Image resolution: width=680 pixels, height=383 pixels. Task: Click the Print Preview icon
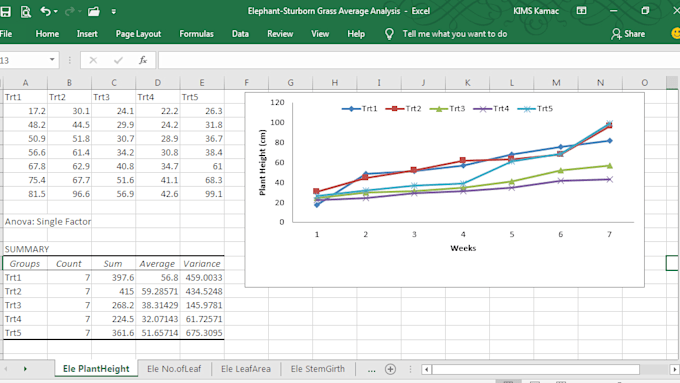tap(26, 12)
